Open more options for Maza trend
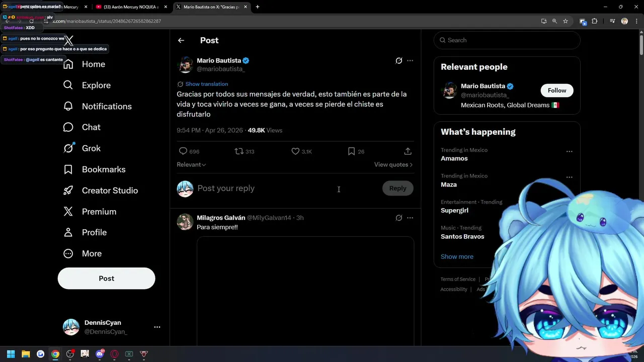Screen dimensions: 644x362 [x=569, y=177]
